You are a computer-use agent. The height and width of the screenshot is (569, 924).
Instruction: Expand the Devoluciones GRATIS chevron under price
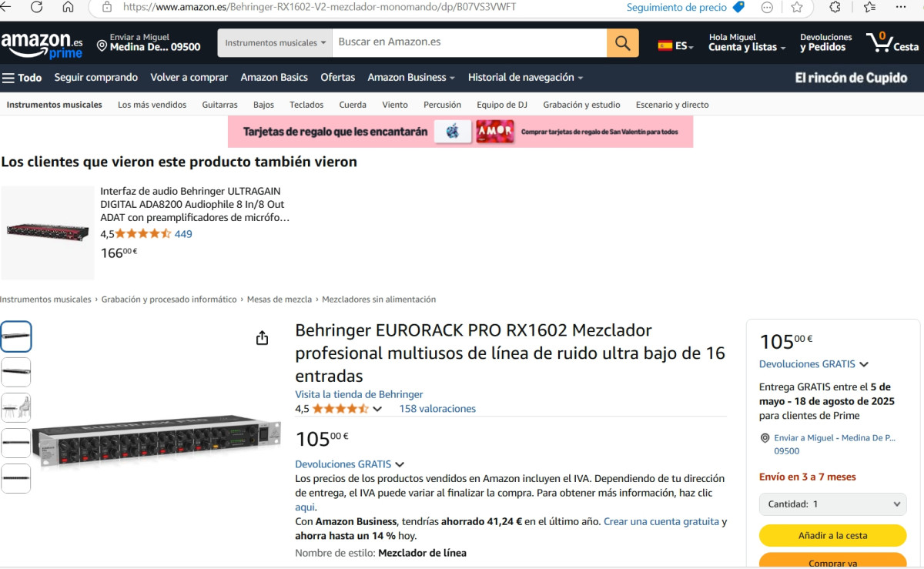click(x=399, y=465)
